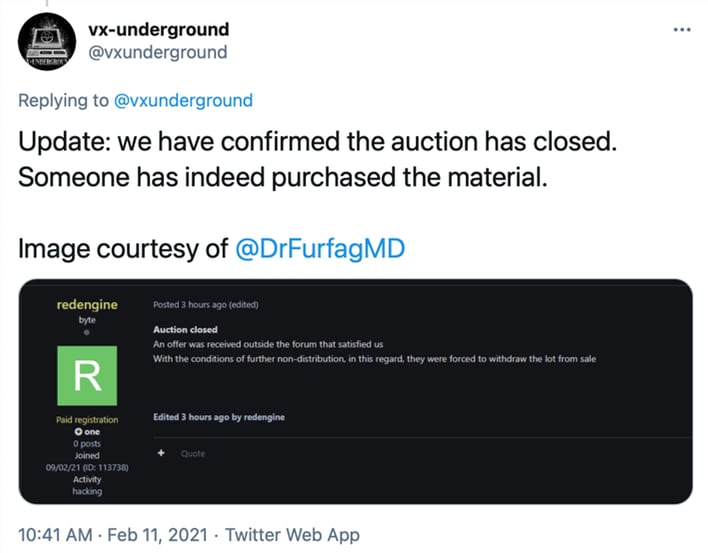Image resolution: width=708 pixels, height=553 pixels.
Task: Click the tweet time '10:41 AM · Feb 11, 2021'
Action: tap(110, 535)
